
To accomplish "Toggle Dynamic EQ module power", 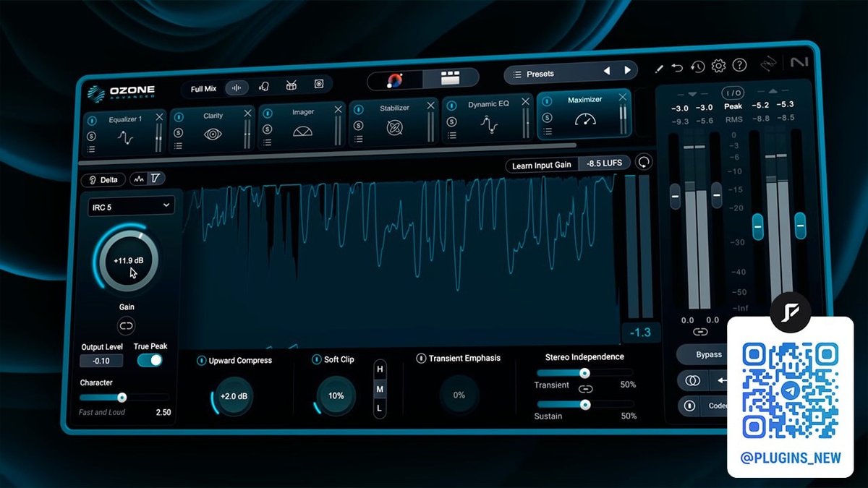I will [451, 106].
